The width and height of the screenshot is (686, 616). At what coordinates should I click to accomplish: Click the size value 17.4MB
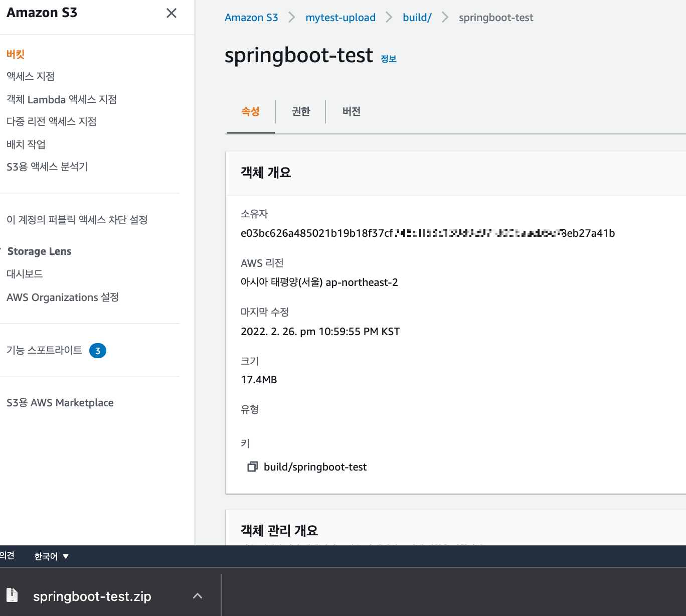(259, 380)
